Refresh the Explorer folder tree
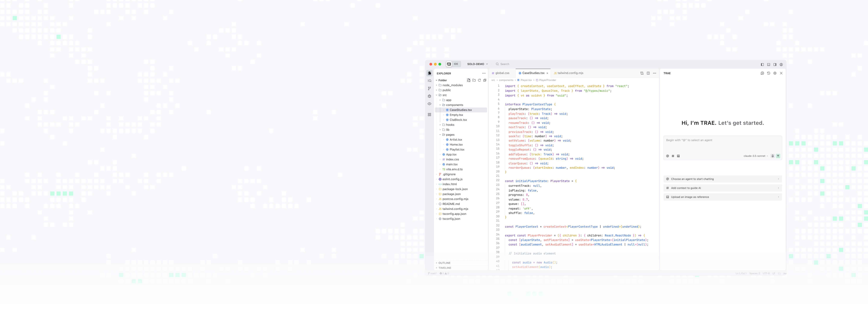868x335 pixels. [x=479, y=80]
